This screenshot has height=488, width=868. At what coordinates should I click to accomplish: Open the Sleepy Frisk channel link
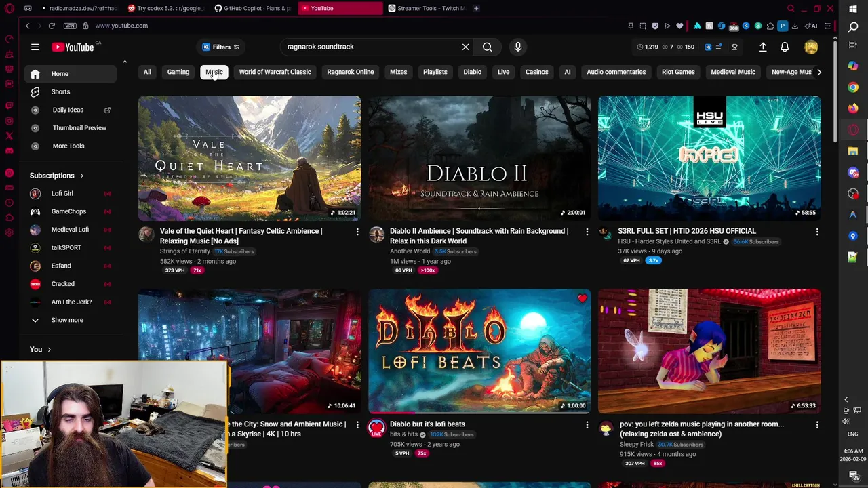[x=636, y=445]
